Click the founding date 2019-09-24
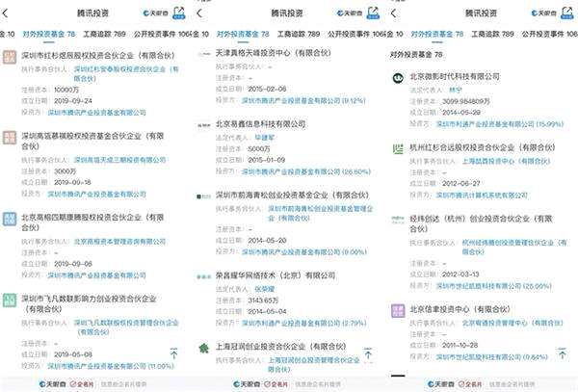Image resolution: width=578 pixels, height=392 pixels. [x=73, y=101]
